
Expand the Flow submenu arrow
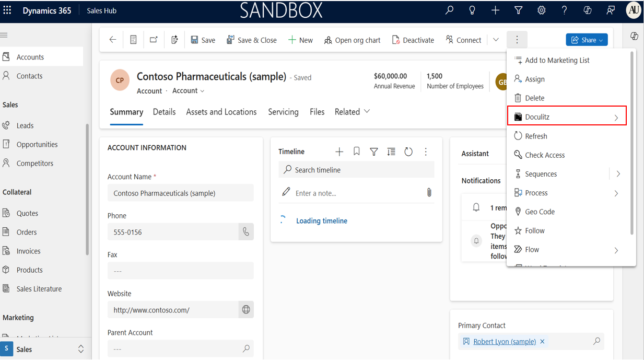(x=616, y=250)
